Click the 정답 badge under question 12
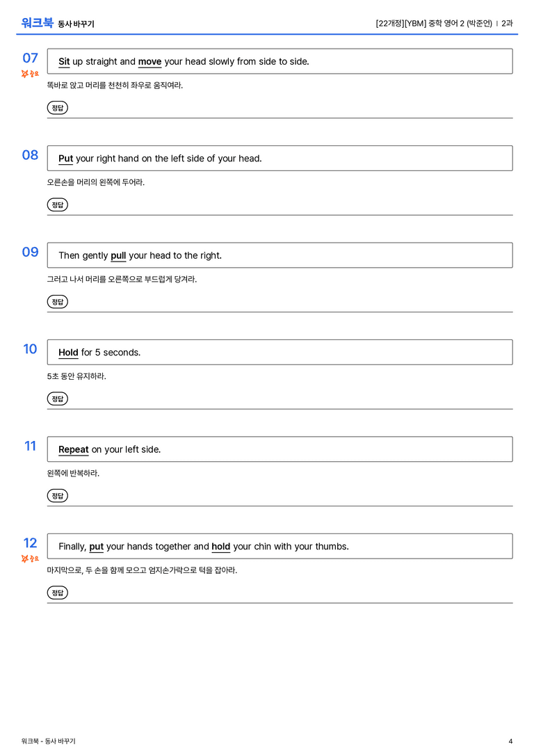The image size is (534, 756). pyautogui.click(x=57, y=592)
